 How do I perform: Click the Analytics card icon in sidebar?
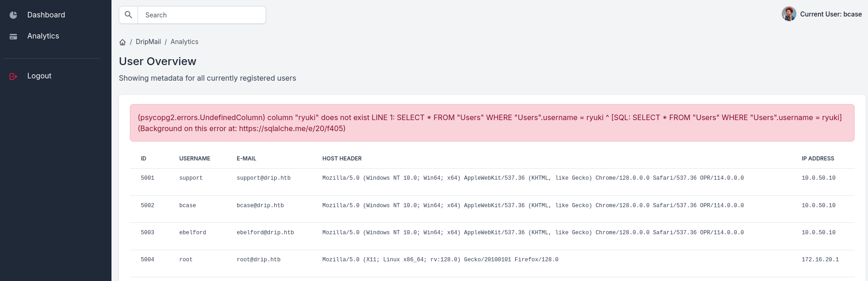click(x=13, y=37)
